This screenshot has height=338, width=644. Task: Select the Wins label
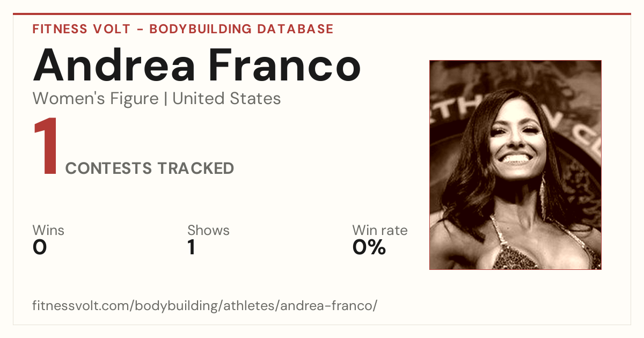(x=48, y=230)
